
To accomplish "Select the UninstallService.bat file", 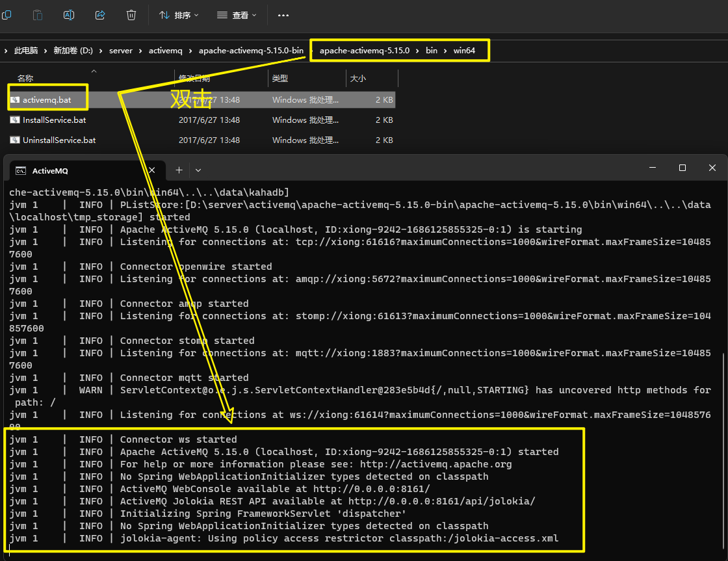I will point(58,140).
